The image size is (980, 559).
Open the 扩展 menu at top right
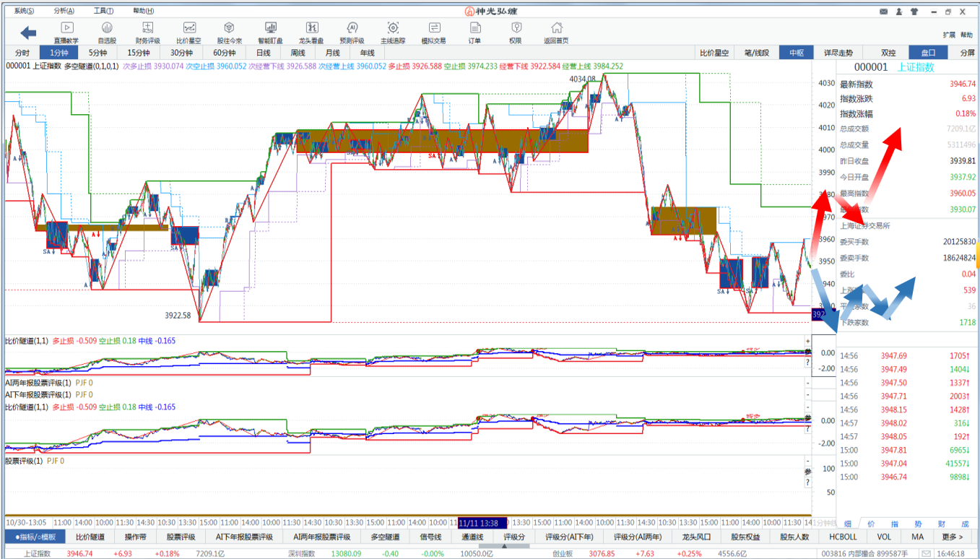tap(949, 35)
